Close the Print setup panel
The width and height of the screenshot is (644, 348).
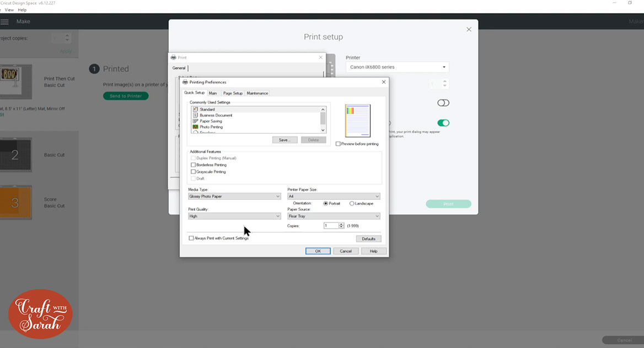coord(469,30)
